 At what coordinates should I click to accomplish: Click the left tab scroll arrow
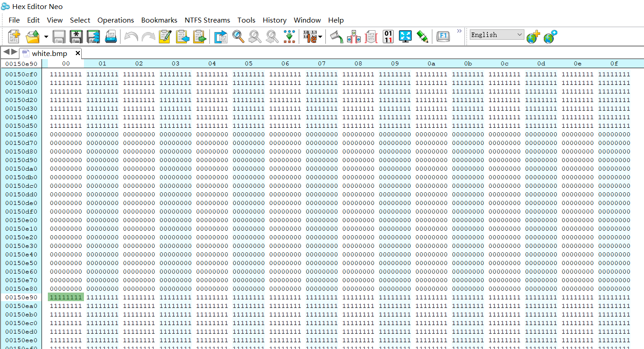click(6, 52)
